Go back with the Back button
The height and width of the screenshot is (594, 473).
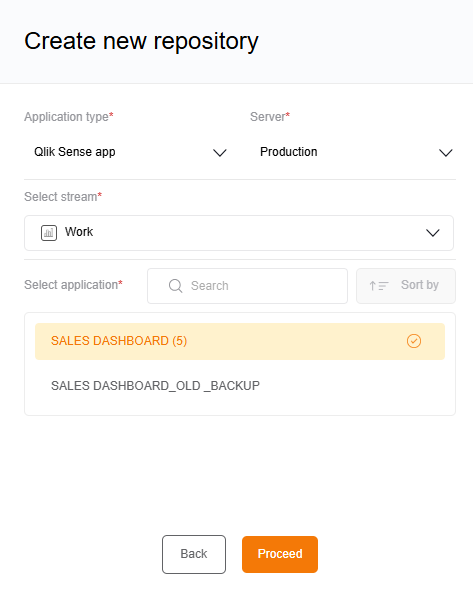(194, 554)
